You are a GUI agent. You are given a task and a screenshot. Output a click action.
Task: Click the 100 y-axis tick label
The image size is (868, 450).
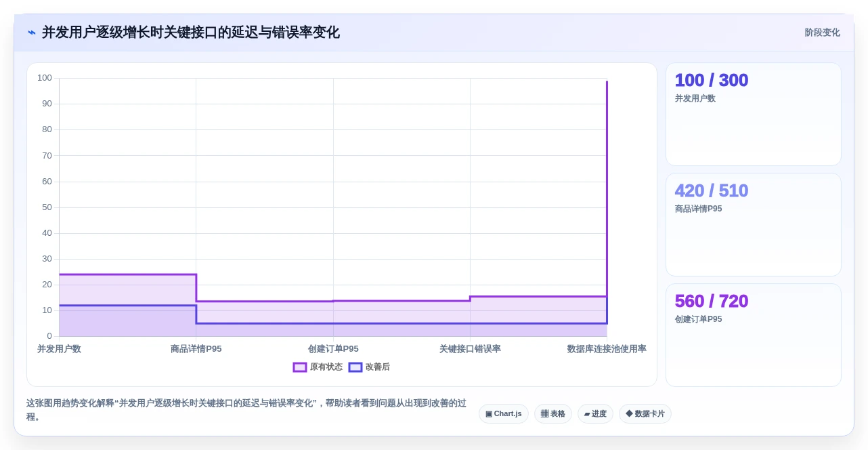[45, 78]
